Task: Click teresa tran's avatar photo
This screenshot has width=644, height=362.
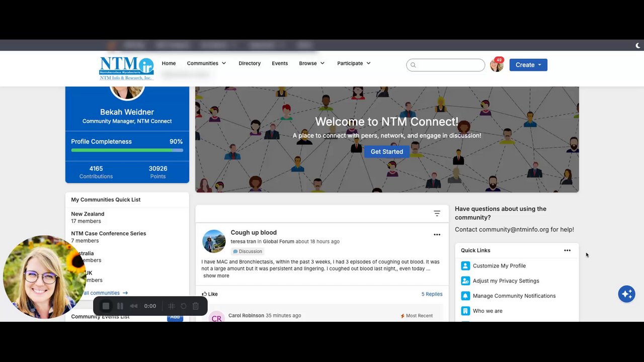Action: point(214,241)
